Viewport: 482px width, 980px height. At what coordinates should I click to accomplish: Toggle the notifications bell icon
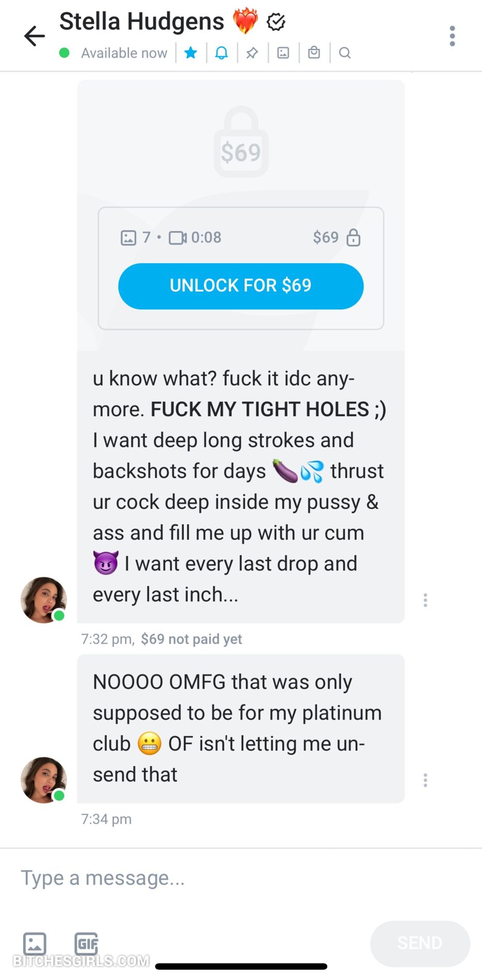coord(222,53)
